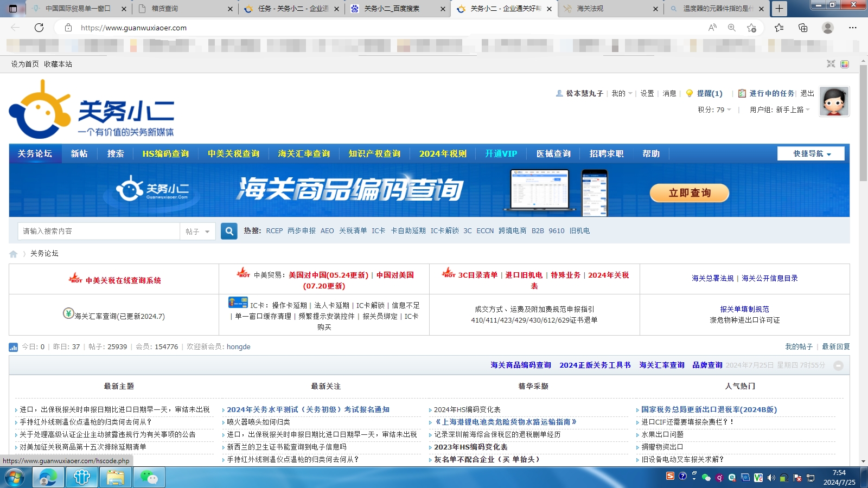Screen dimensions: 868x488
Task: Open file explorer from taskbar
Action: pyautogui.click(x=115, y=478)
